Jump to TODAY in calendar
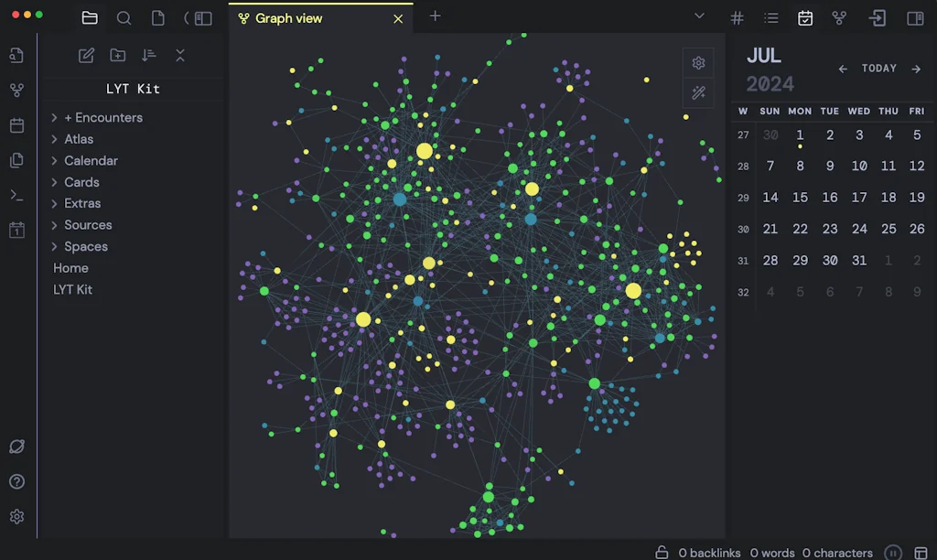Image resolution: width=937 pixels, height=560 pixels. click(x=879, y=68)
